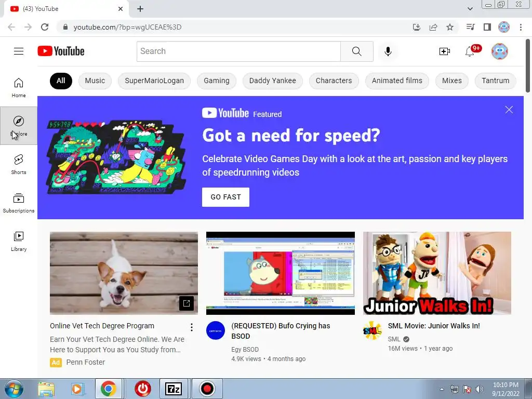Click the YouTube logo
Screen dimensions: 532x399
tap(61, 51)
